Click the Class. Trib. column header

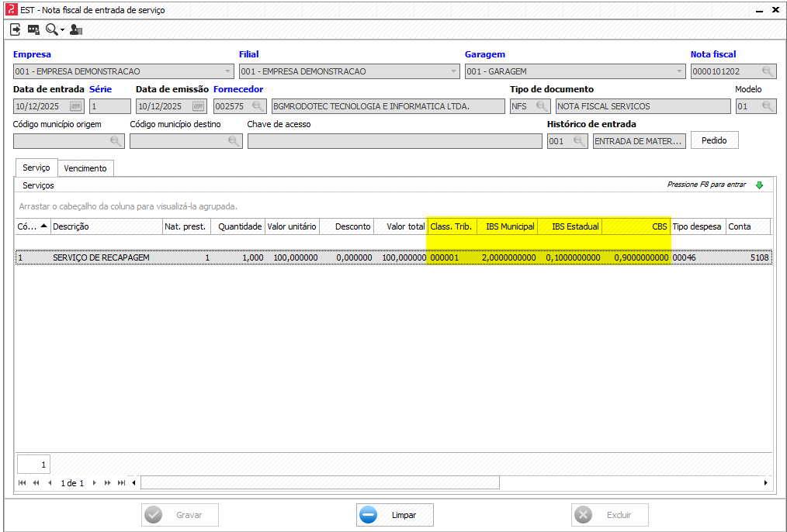click(452, 226)
